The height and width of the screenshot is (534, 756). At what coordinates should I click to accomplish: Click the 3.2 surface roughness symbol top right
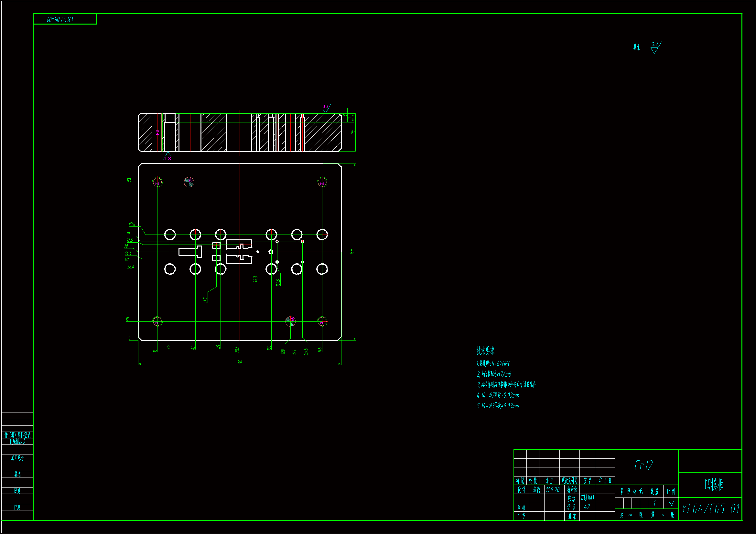[655, 47]
